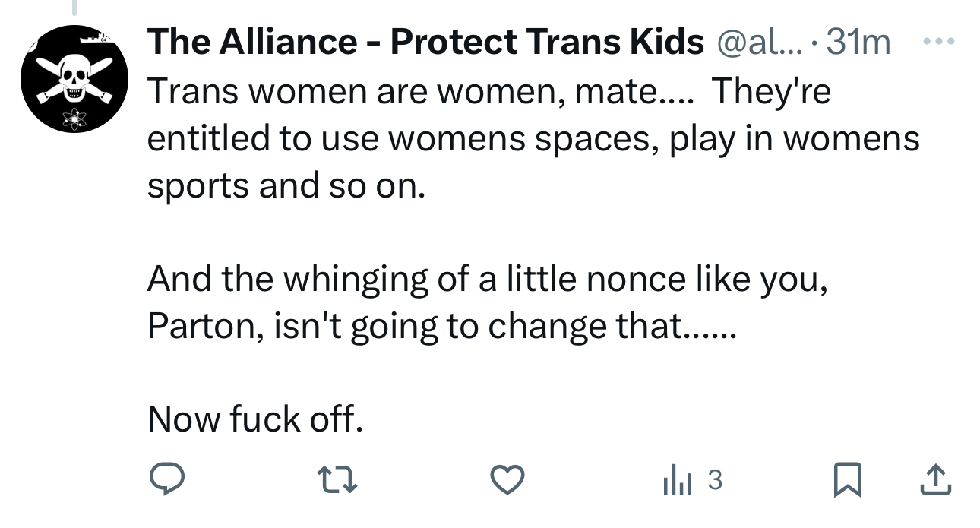
Task: Click the atom symbol on the avatar
Action: point(74,118)
